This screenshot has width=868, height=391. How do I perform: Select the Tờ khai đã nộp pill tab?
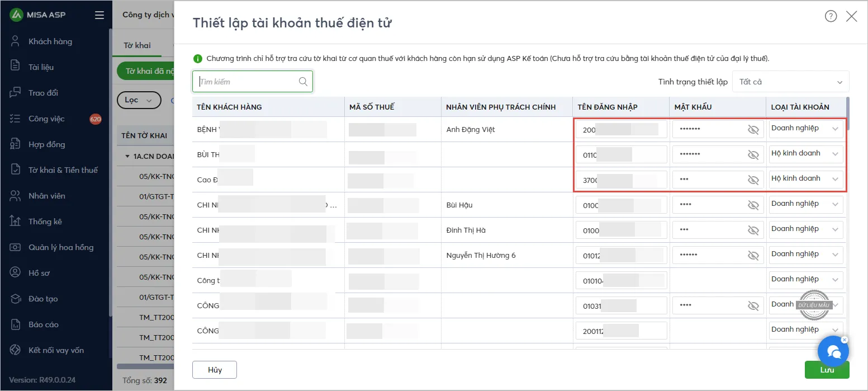click(145, 72)
